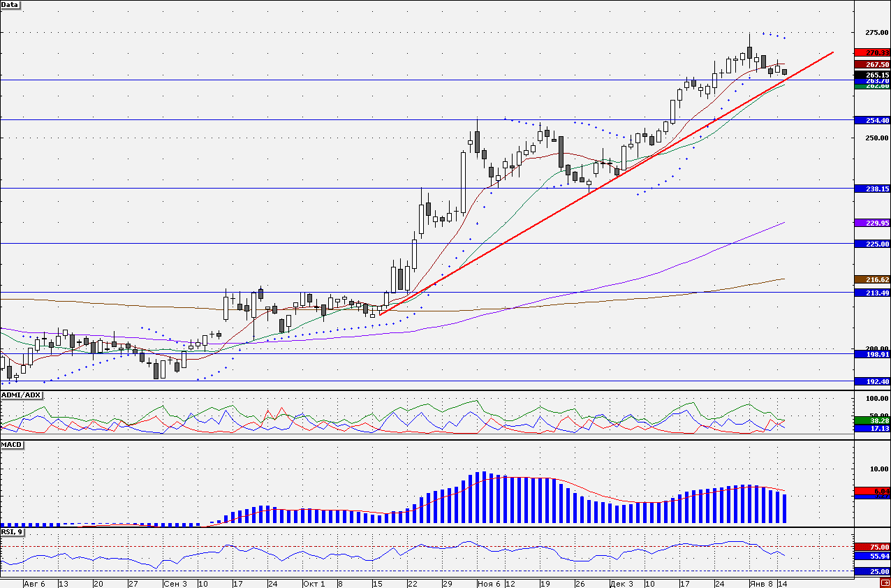
Task: Click the dark red 267.50 price tag
Action: tap(872, 64)
